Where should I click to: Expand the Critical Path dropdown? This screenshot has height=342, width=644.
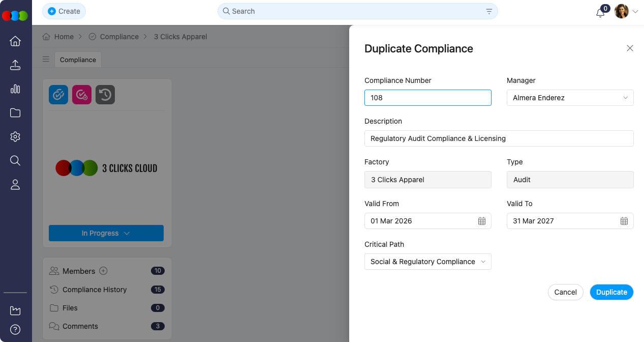click(x=427, y=261)
